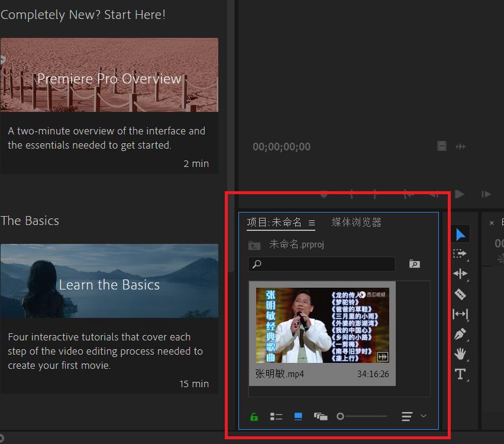Screen dimensions: 504x444
Task: Open the 项目:未命名 panel menu
Action: click(x=312, y=223)
